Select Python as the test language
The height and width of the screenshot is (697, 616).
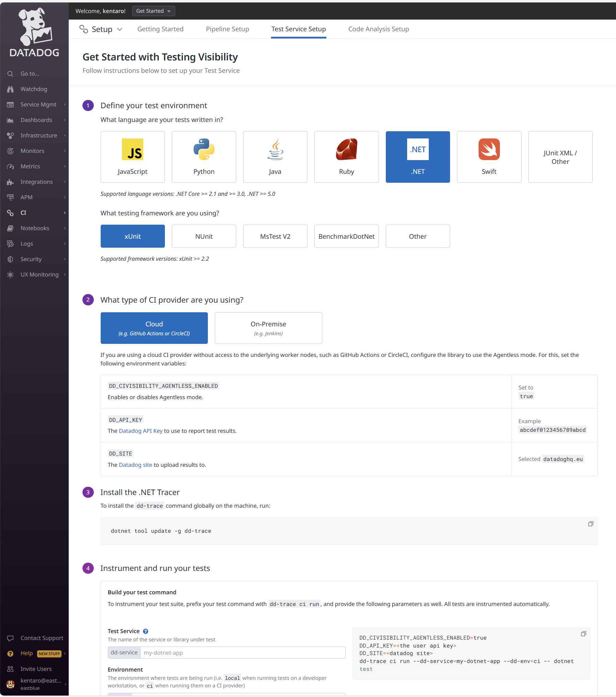[x=204, y=157]
